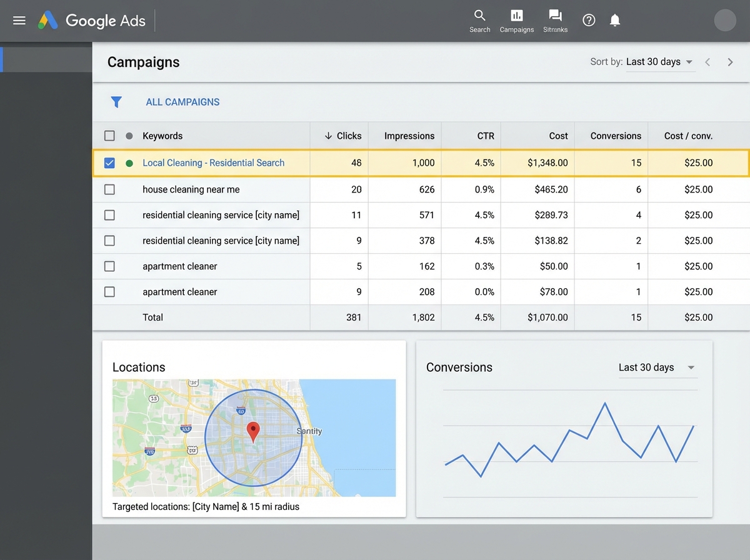This screenshot has width=750, height=560.
Task: Open the Last 30 days dropdown in Conversions panel
Action: (x=656, y=367)
